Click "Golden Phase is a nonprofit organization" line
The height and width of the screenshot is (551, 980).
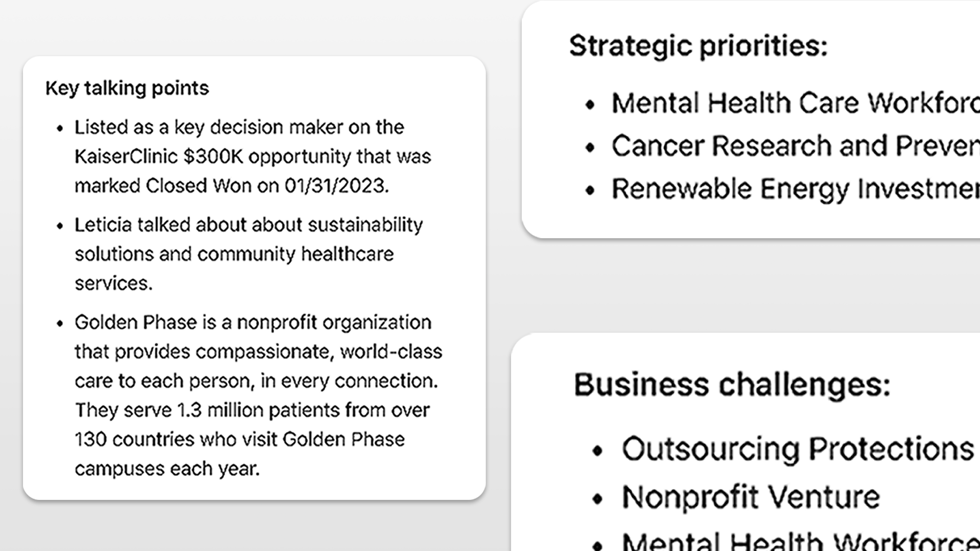tap(253, 322)
